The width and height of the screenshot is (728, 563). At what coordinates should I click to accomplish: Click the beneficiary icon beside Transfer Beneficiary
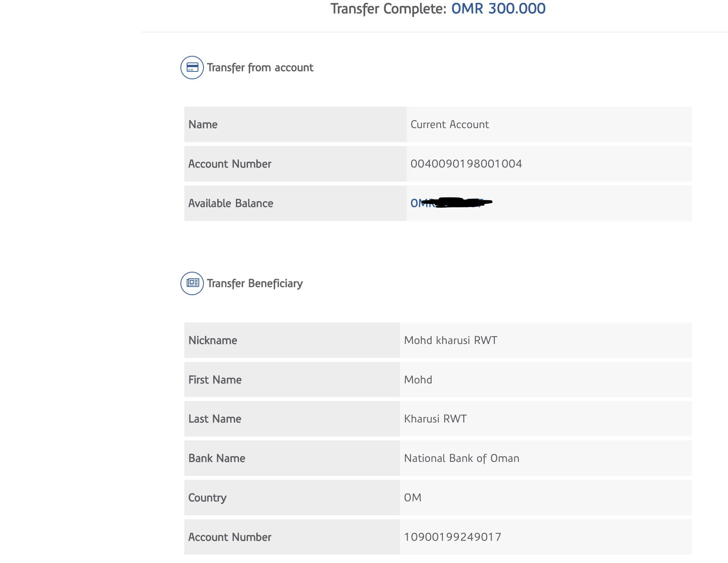(x=192, y=283)
